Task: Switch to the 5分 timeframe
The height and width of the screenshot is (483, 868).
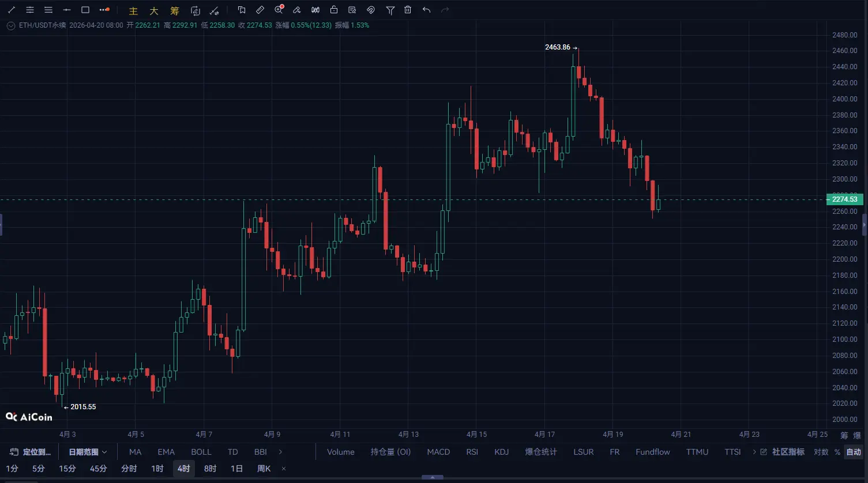Action: click(39, 469)
